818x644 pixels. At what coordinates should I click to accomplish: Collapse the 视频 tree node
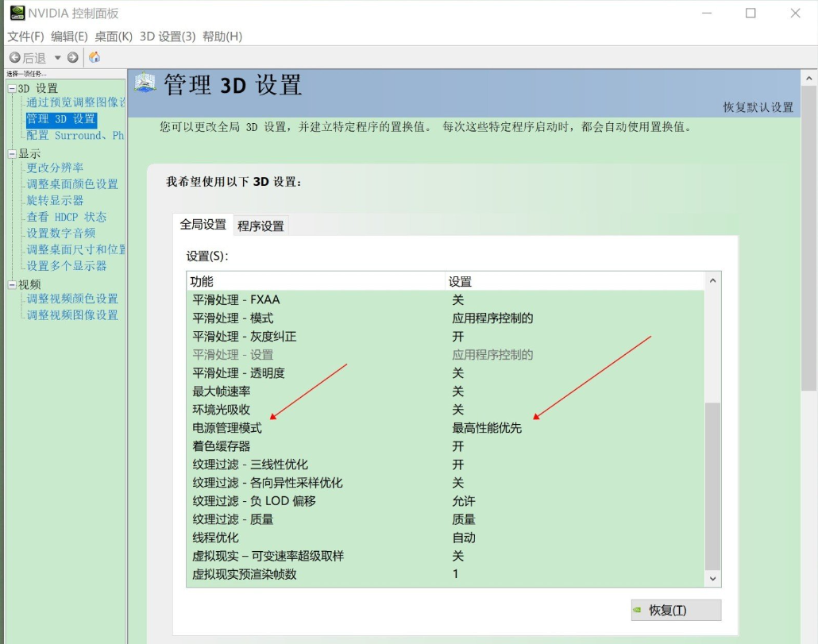(12, 285)
